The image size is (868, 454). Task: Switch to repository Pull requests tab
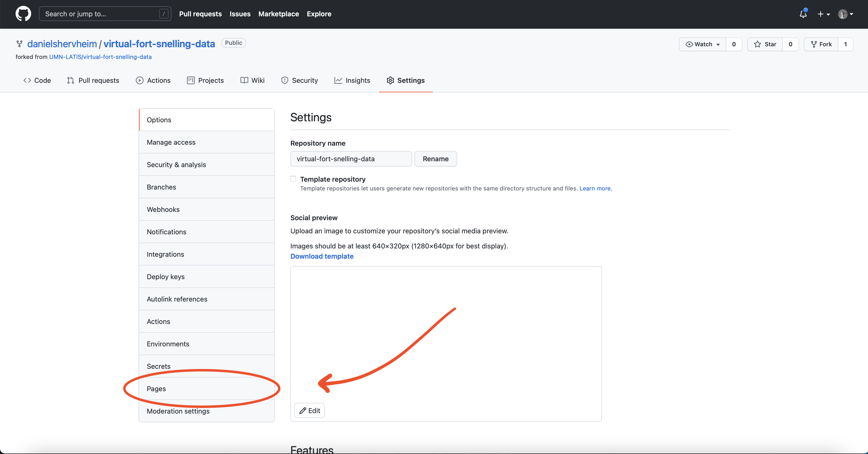tap(93, 80)
